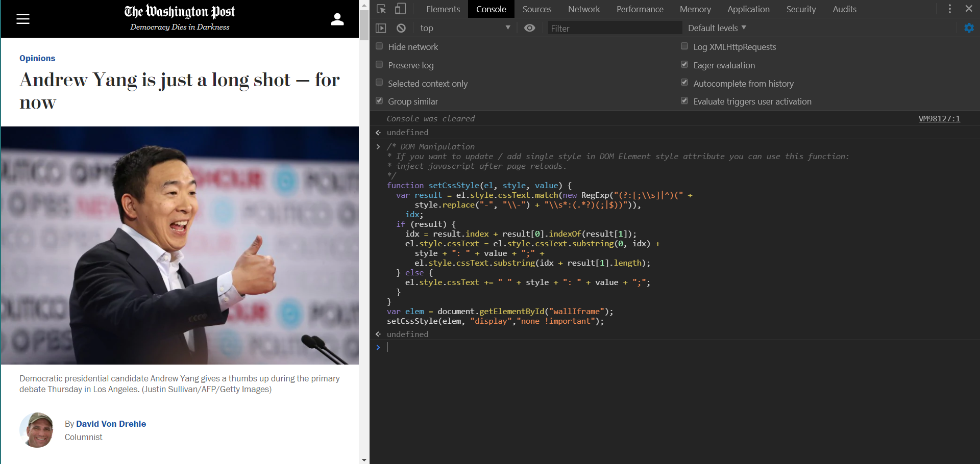The height and width of the screenshot is (464, 980).
Task: Open author David Von Drehle link
Action: tap(111, 424)
